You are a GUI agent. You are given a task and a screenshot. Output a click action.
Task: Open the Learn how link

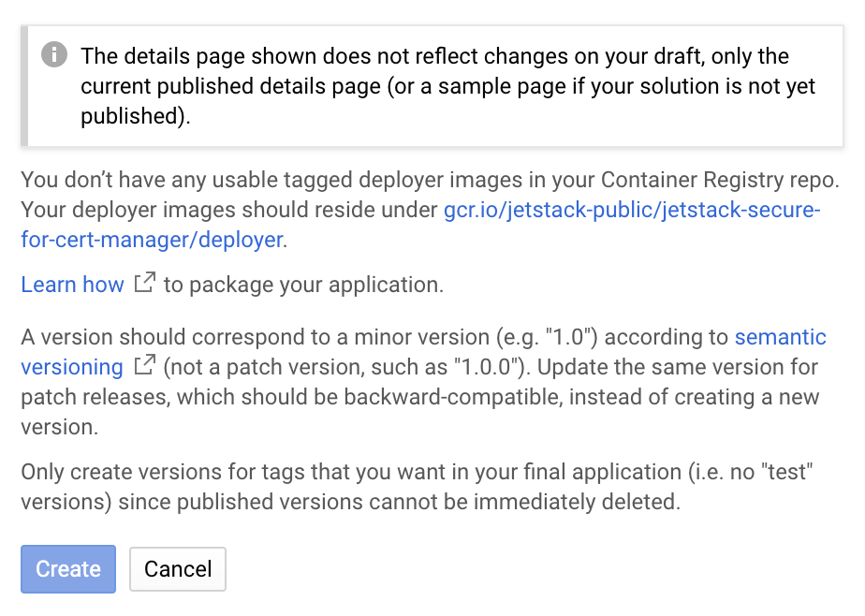[x=72, y=285]
